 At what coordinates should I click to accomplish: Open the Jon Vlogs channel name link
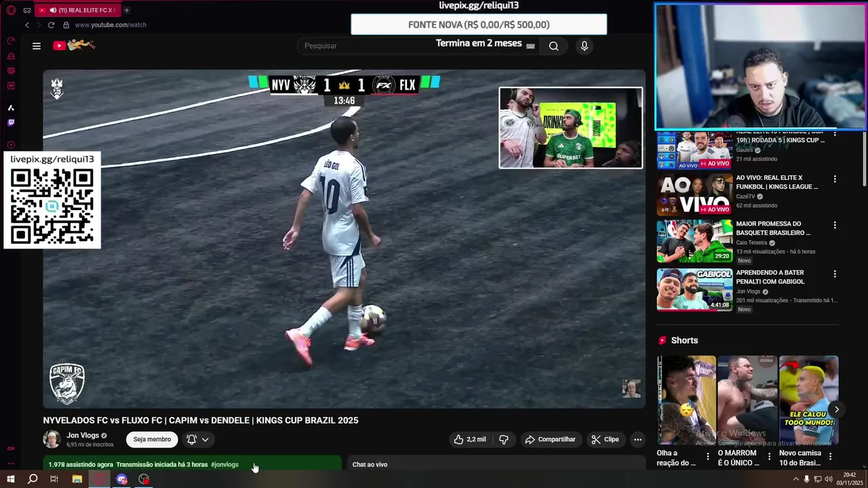[x=83, y=436]
